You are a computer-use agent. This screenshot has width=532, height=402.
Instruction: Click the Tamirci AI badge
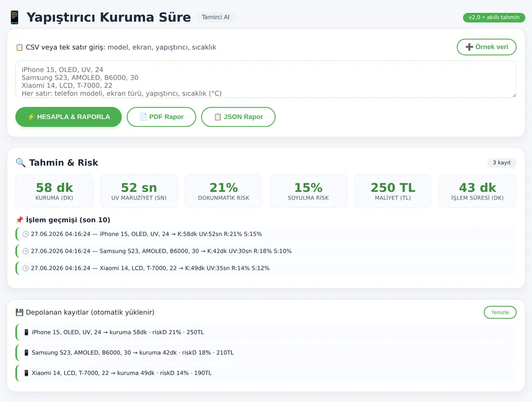point(215,17)
